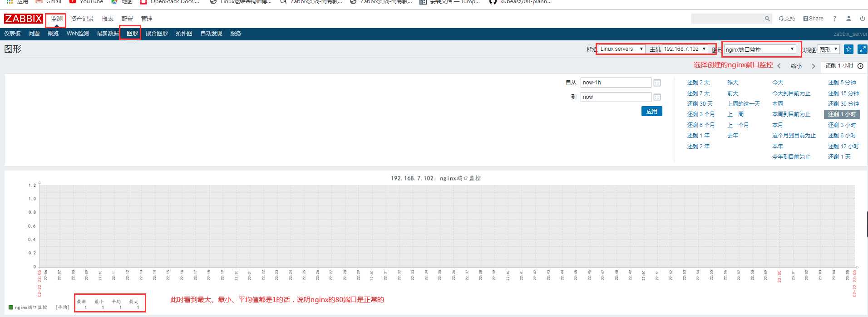Select time range 还剩 30 天
Screen dimensions: 868x317
[700, 104]
